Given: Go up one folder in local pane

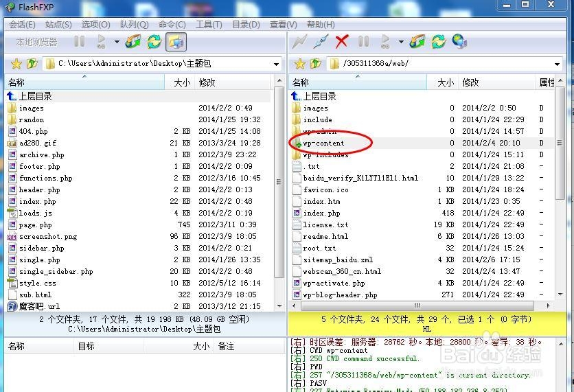Looking at the screenshot, I should point(32,64).
